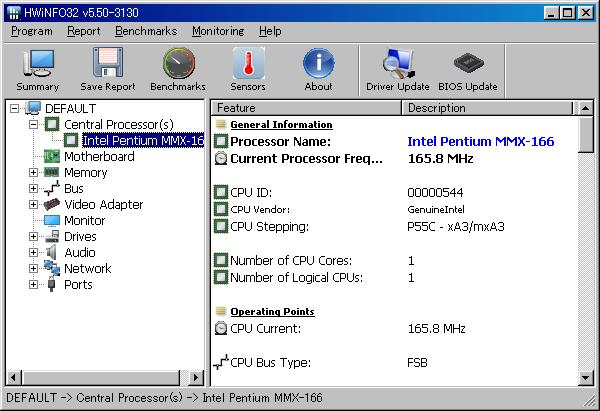The height and width of the screenshot is (411, 600).
Task: Select the Processor Name row
Action: (394, 142)
